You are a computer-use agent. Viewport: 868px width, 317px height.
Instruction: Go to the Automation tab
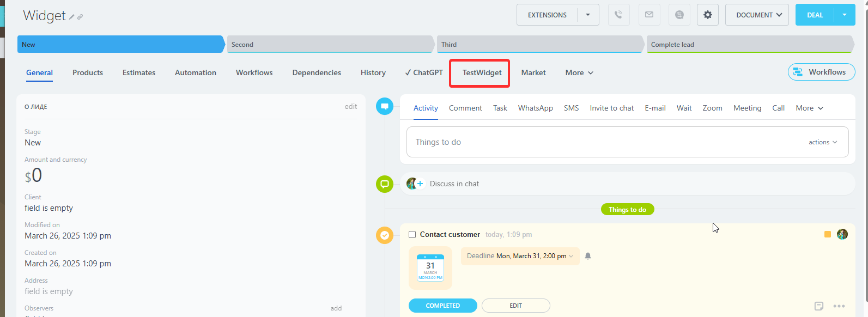pyautogui.click(x=196, y=72)
